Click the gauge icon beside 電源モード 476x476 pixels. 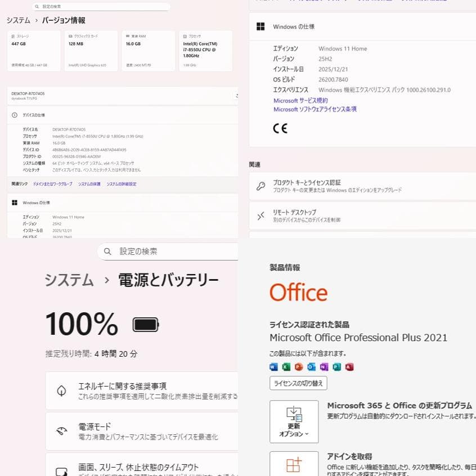coord(62,431)
